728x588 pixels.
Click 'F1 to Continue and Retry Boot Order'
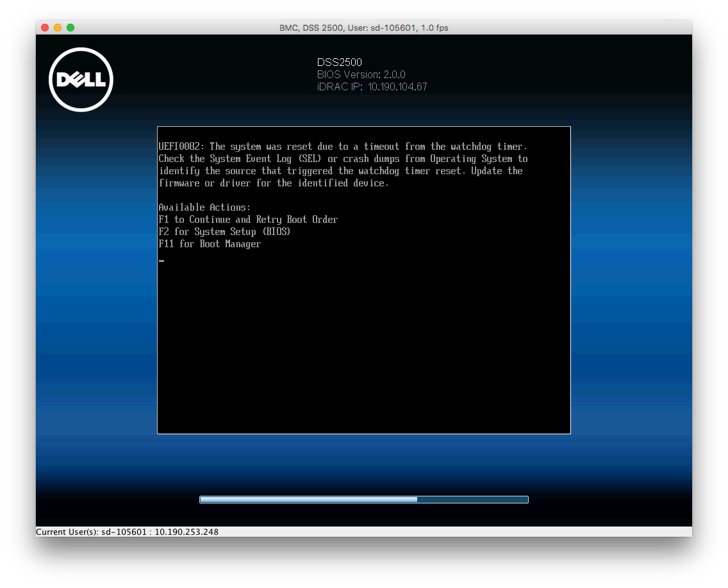click(x=248, y=220)
